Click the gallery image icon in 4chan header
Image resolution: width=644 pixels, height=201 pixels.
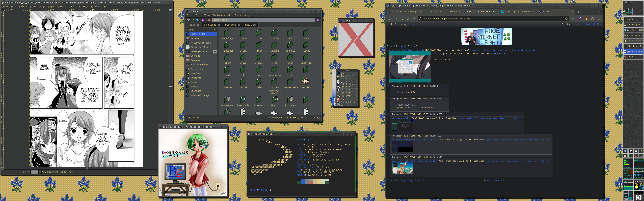(x=588, y=24)
